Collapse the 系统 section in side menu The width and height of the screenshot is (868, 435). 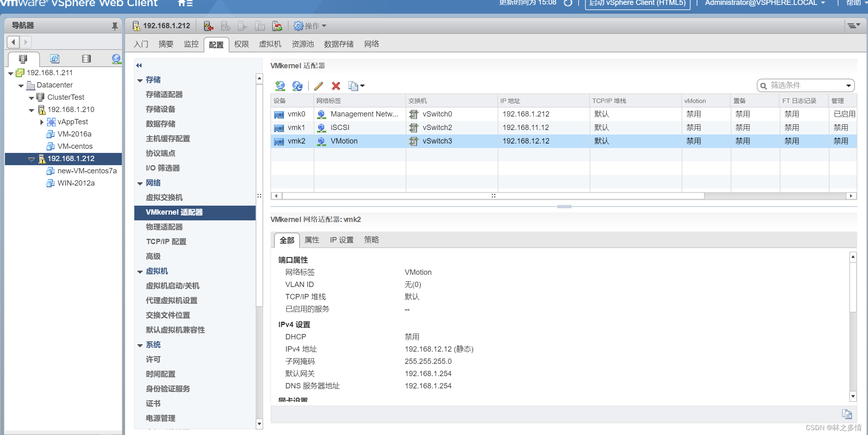tap(140, 345)
